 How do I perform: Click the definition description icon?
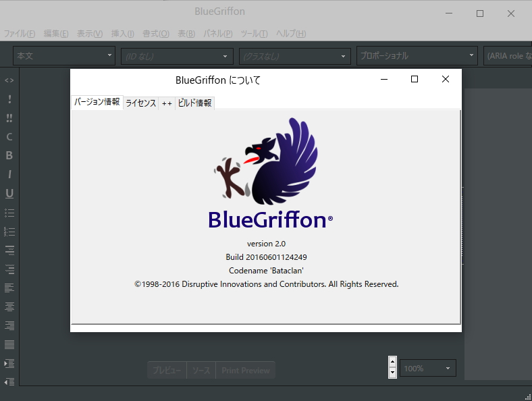[x=9, y=269]
